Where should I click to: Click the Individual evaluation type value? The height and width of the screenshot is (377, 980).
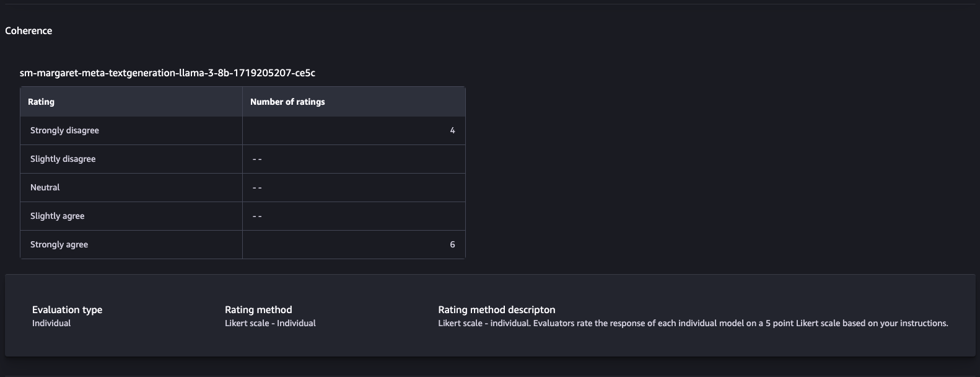(x=51, y=323)
